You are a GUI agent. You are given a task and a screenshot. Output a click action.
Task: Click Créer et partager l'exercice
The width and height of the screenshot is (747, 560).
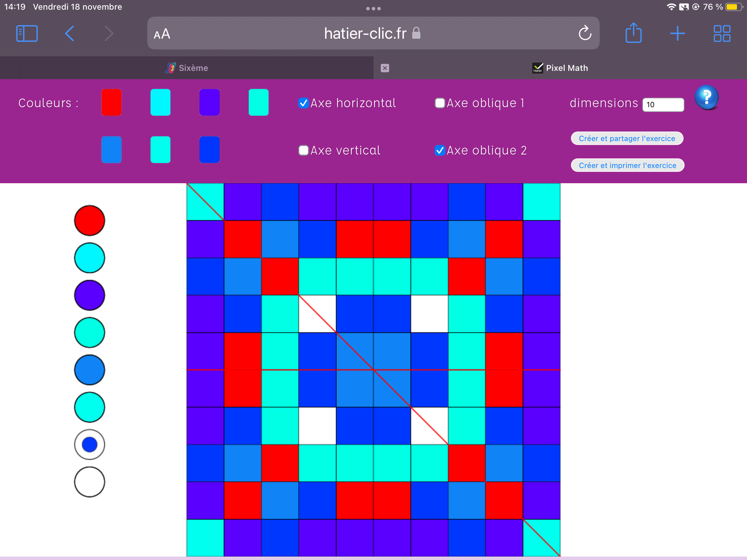coord(627,138)
